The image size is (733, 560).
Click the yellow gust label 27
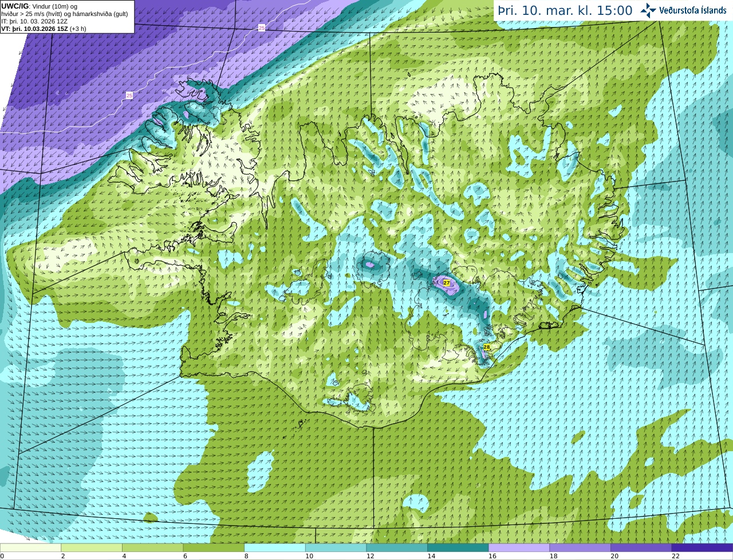[447, 283]
